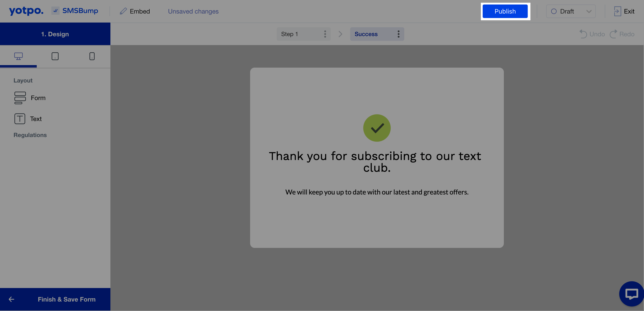Click the back arrow in Finish bar

pyautogui.click(x=11, y=299)
